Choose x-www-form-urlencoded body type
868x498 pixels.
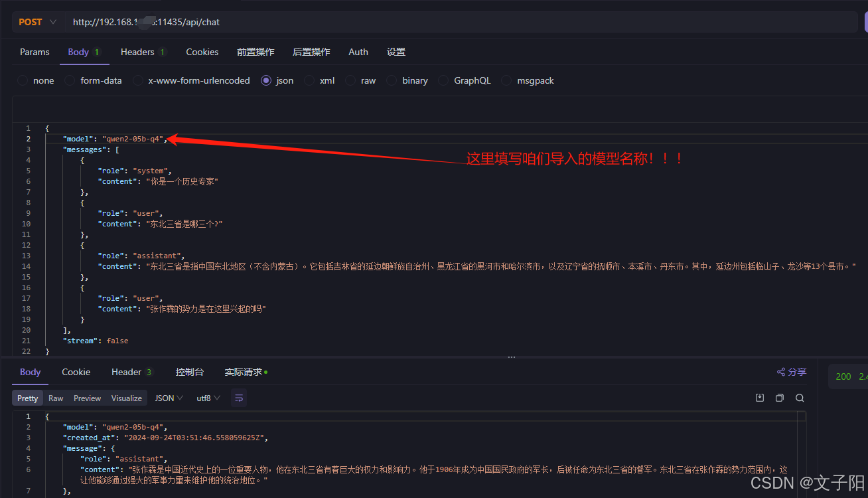point(191,80)
